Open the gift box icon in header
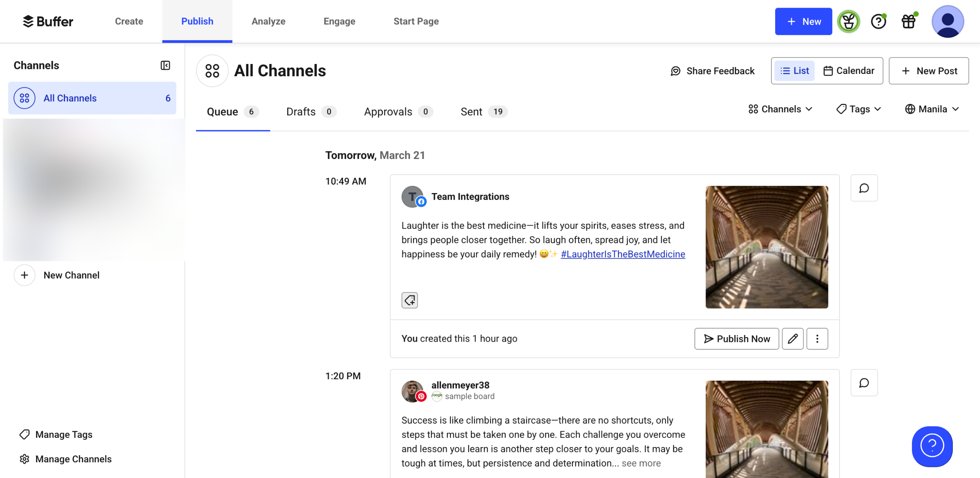 tap(908, 21)
